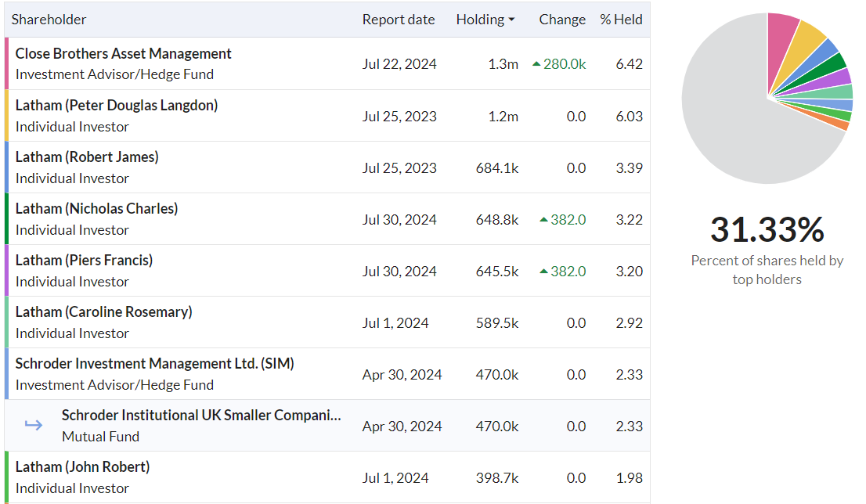The image size is (866, 504).
Task: Open Latham (Robert James) shareholder
Action: (87, 157)
